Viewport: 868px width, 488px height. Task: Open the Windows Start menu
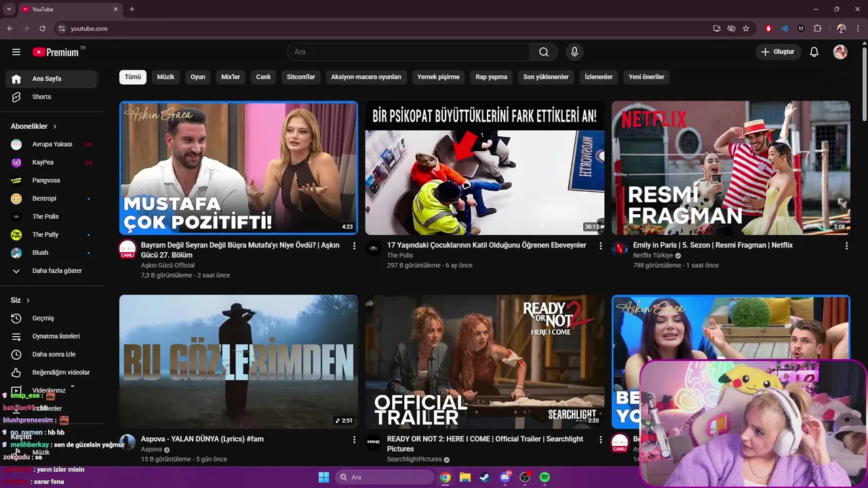click(323, 477)
